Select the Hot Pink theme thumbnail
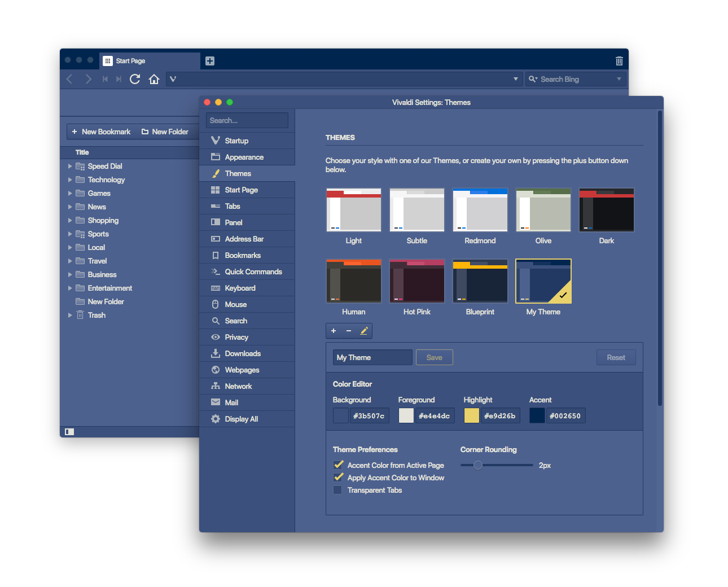 [x=417, y=281]
